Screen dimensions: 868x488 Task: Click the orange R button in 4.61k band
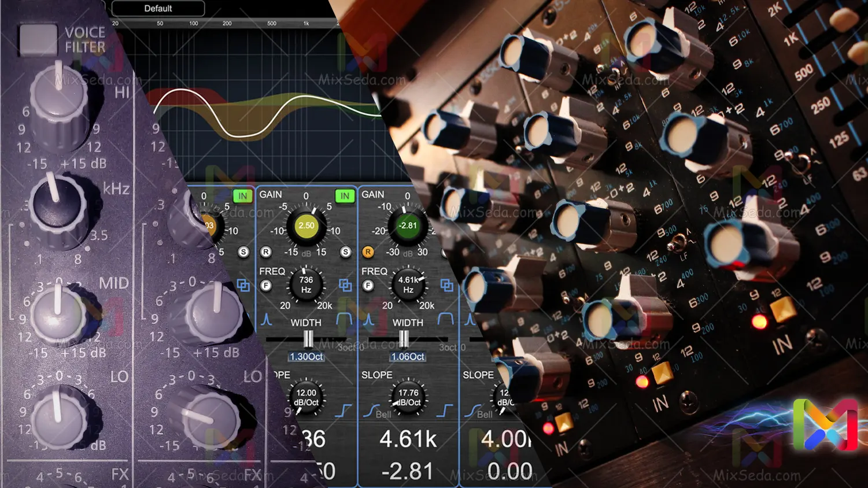click(x=368, y=252)
